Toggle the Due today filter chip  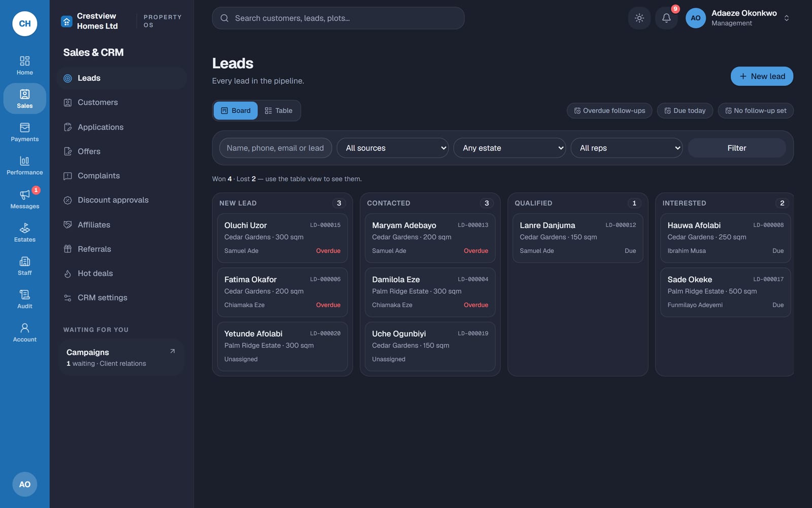[x=685, y=111]
